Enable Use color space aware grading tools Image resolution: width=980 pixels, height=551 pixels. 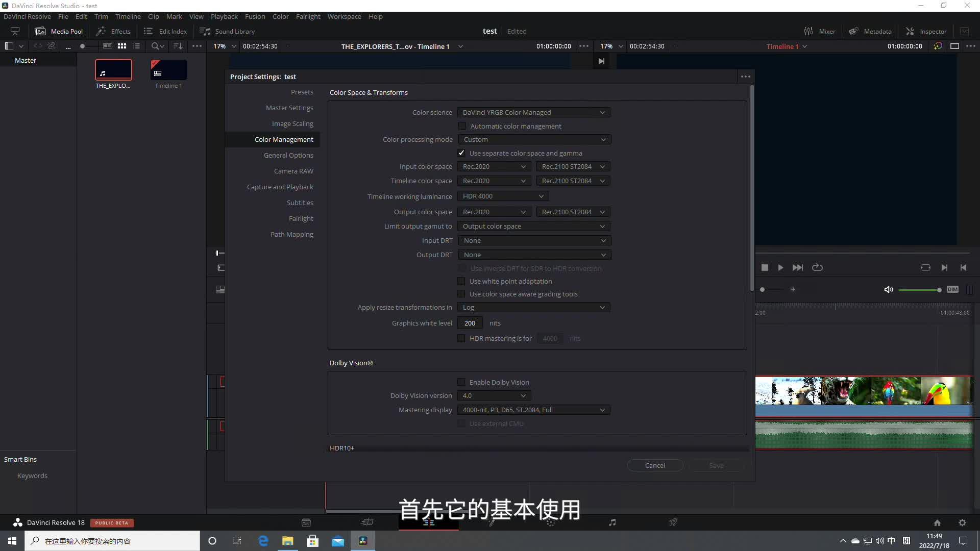click(461, 294)
